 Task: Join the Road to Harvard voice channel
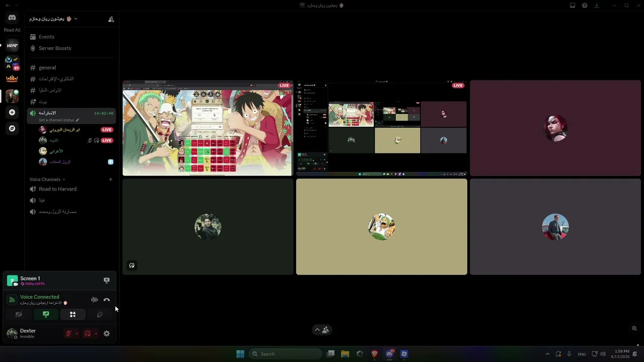click(71, 189)
